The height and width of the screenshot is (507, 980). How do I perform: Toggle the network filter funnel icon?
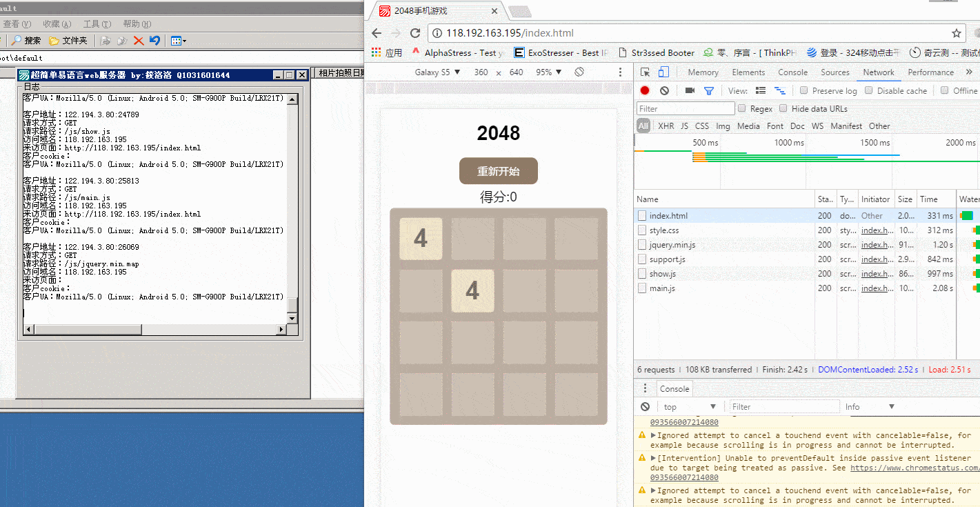coord(708,90)
